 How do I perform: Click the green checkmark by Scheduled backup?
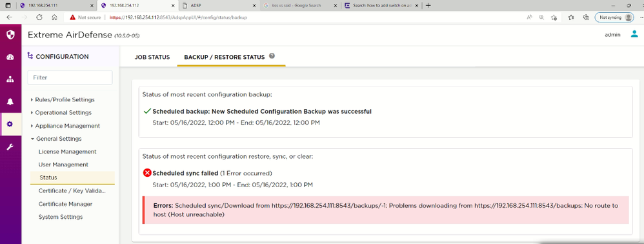click(147, 111)
